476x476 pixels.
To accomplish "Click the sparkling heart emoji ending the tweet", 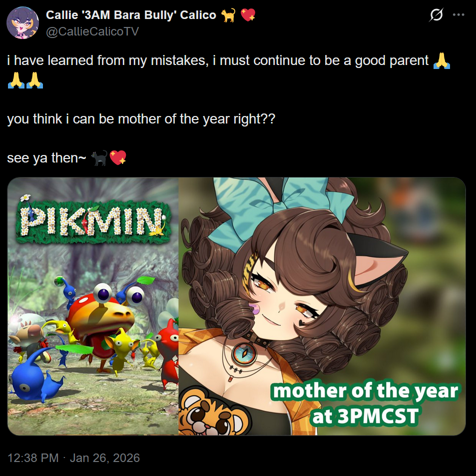I will pos(118,158).
